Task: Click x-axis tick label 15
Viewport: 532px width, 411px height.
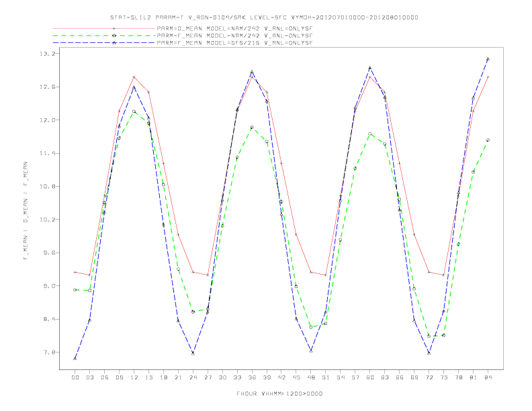Action: [x=148, y=377]
